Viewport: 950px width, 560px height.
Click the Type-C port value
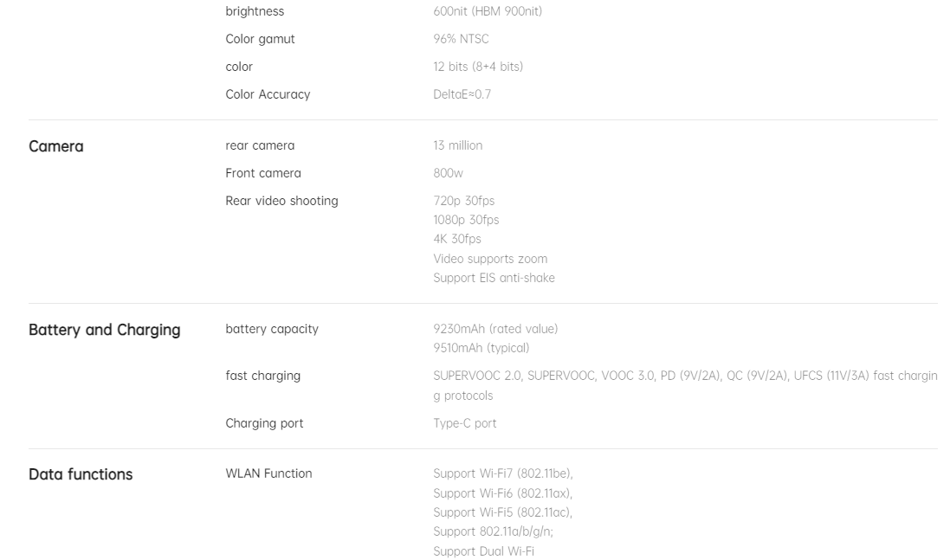[465, 423]
